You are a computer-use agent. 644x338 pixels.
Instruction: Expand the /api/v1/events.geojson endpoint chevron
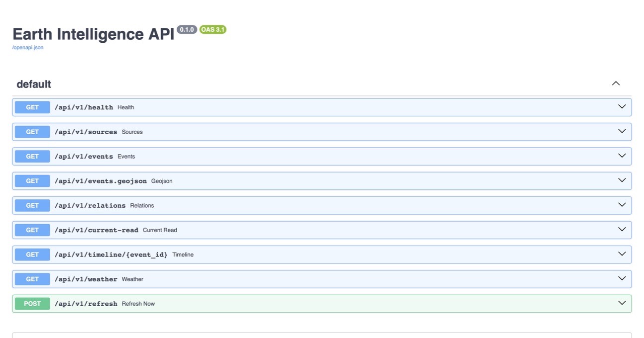pos(622,180)
